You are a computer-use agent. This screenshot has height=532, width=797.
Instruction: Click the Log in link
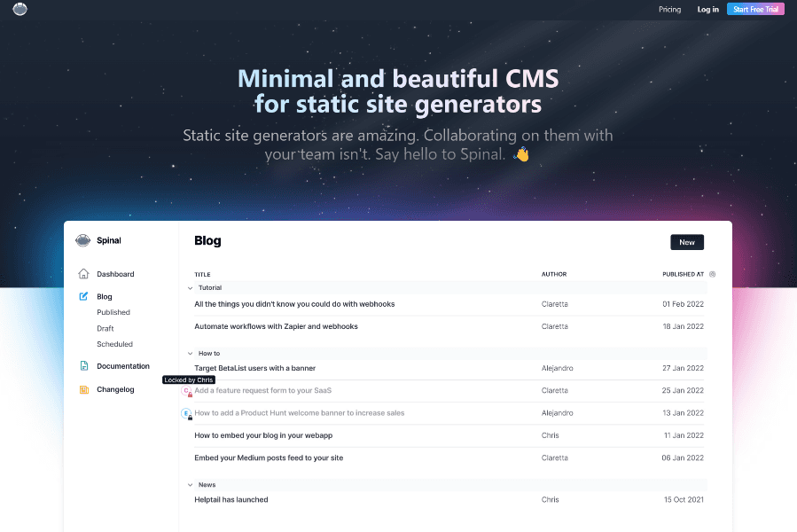(x=707, y=9)
